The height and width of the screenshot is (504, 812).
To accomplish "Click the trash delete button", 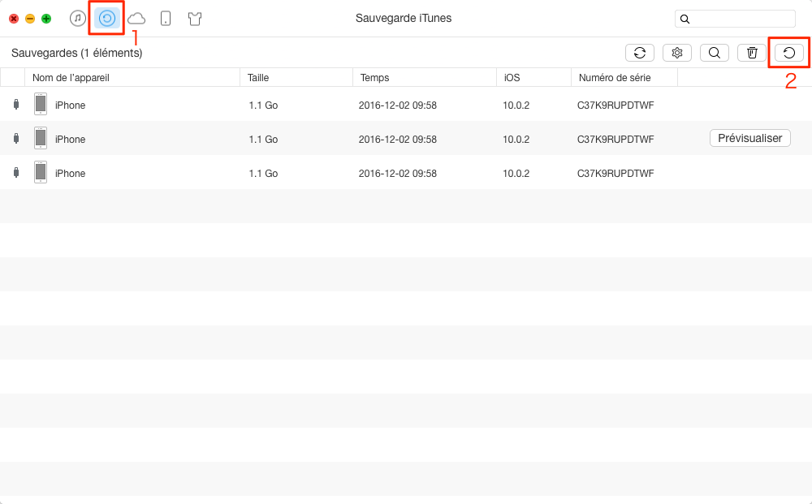I will [751, 53].
